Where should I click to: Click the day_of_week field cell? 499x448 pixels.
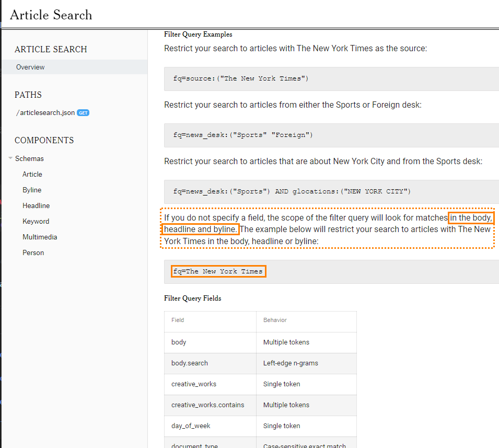(x=210, y=426)
